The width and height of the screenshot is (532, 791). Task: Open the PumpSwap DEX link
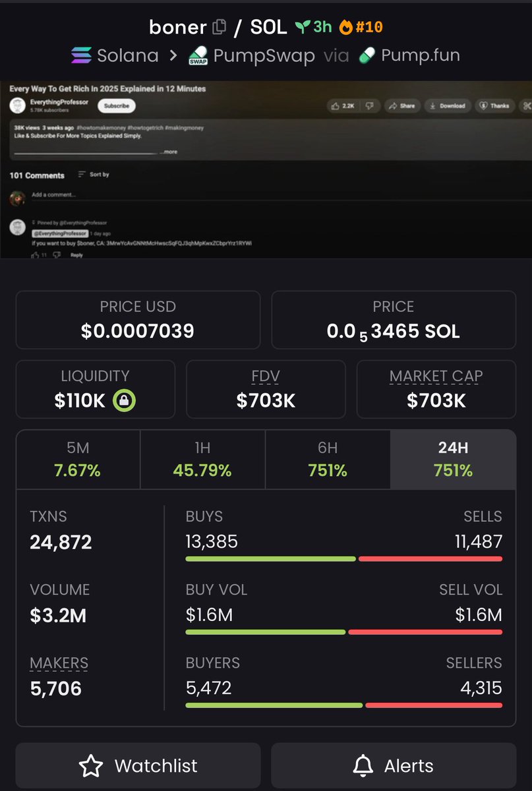(251, 55)
